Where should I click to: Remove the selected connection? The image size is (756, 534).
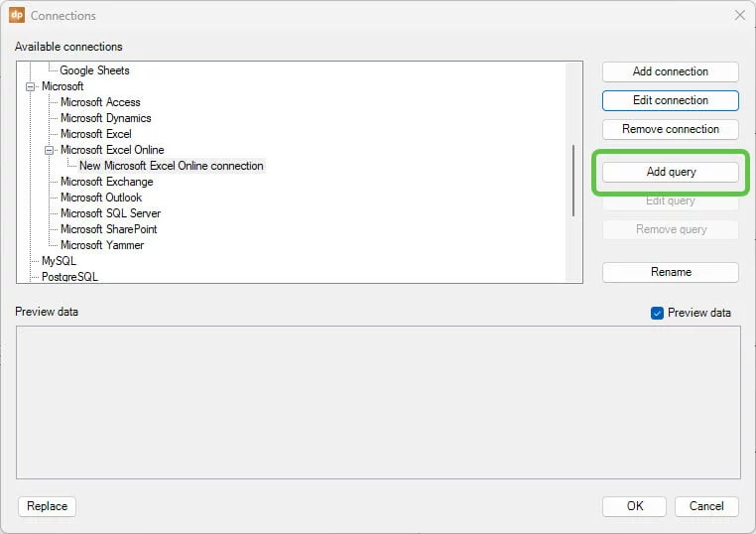[x=670, y=129]
